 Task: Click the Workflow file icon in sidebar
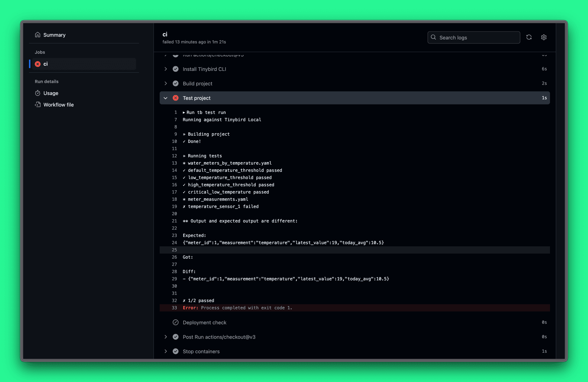38,105
